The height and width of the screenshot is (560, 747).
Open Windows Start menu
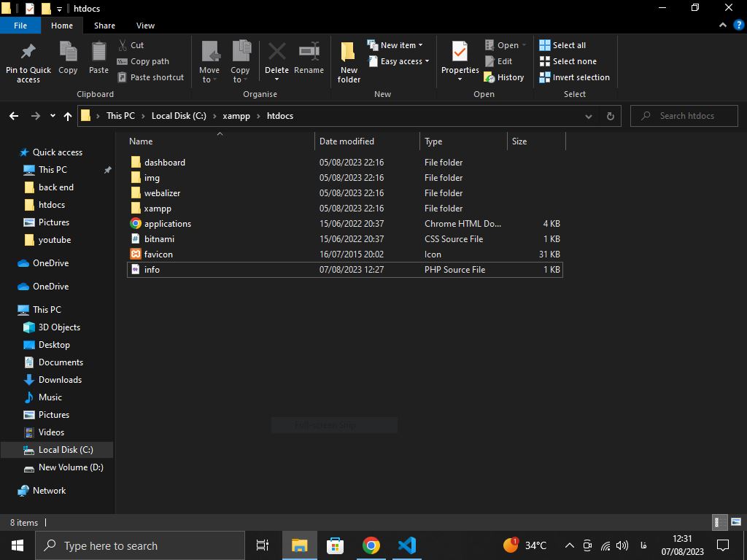pos(18,545)
